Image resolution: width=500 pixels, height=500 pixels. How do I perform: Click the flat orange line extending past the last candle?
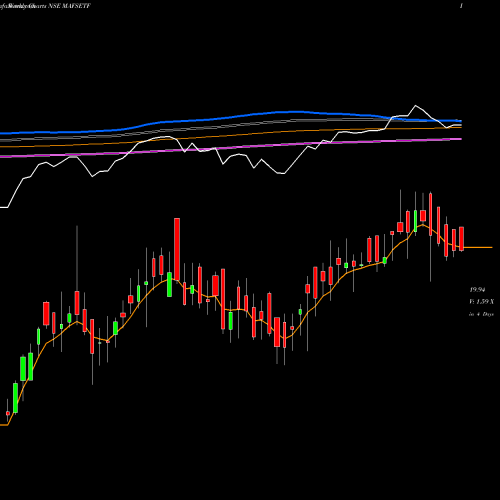click(478, 247)
